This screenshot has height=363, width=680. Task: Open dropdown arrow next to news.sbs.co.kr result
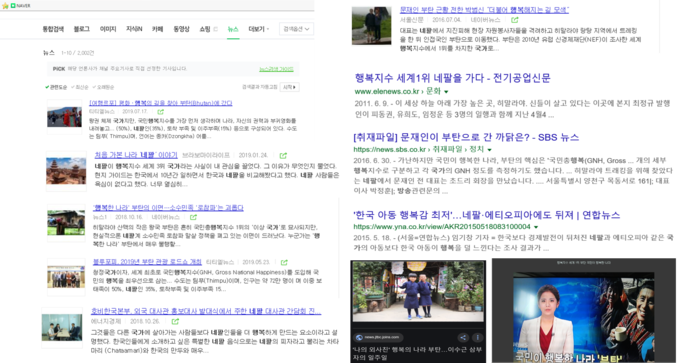489,150
